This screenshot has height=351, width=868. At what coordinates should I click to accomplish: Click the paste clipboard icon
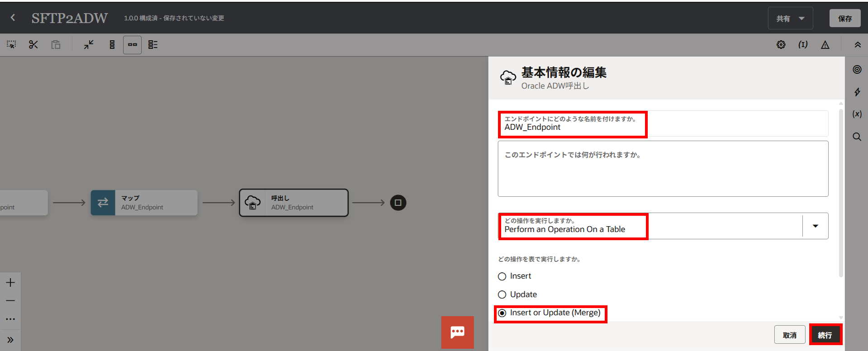coord(56,45)
